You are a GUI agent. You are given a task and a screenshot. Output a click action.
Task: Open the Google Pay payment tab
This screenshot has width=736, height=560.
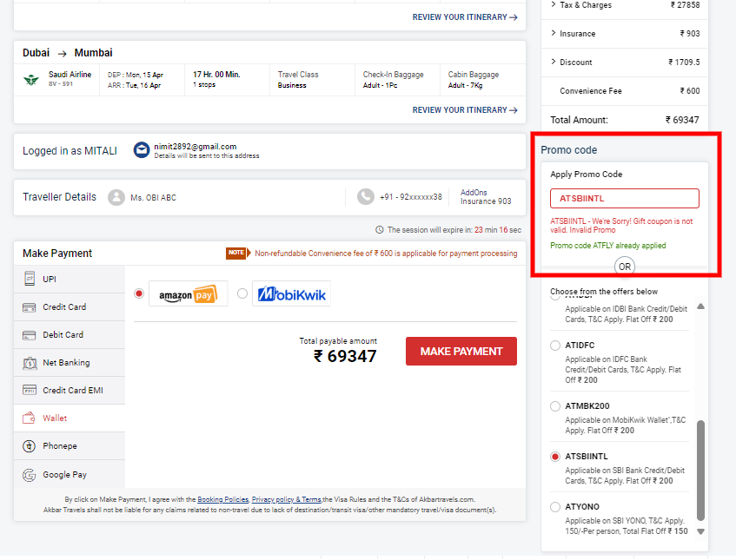70,475
